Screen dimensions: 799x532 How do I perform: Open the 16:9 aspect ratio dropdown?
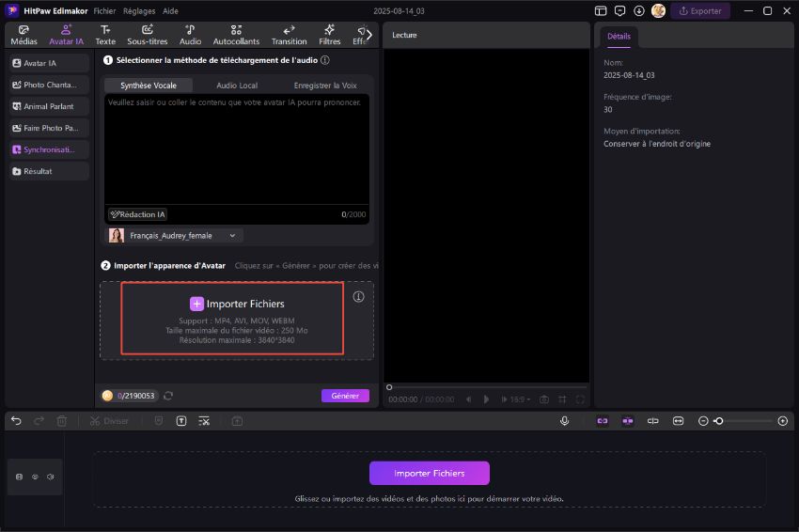[x=520, y=399]
